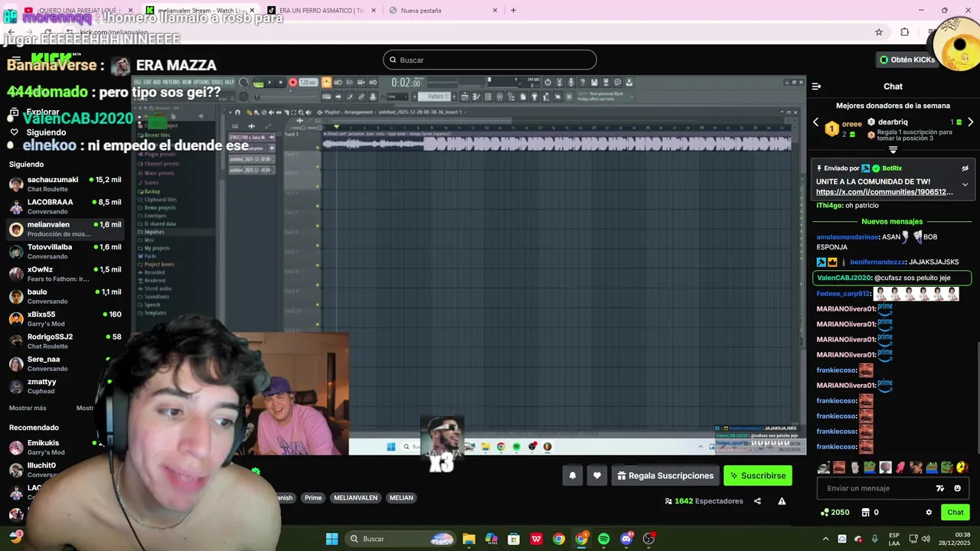Open Sere_naa channel in the sidebar
980x551 pixels.
[x=65, y=364]
